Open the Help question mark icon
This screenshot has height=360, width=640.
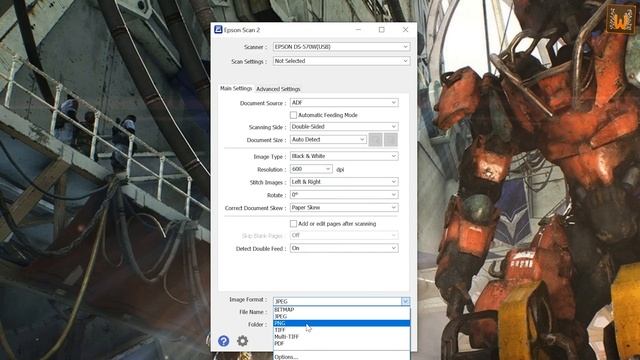pos(223,341)
